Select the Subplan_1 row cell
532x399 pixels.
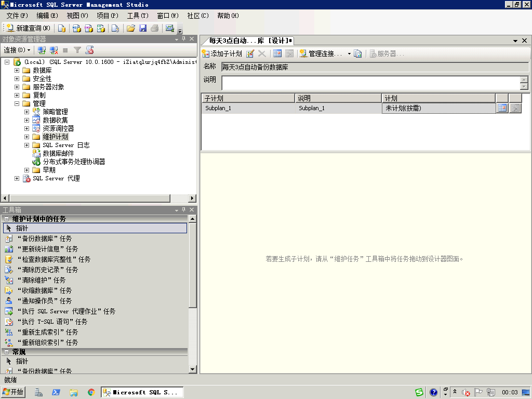[248, 108]
